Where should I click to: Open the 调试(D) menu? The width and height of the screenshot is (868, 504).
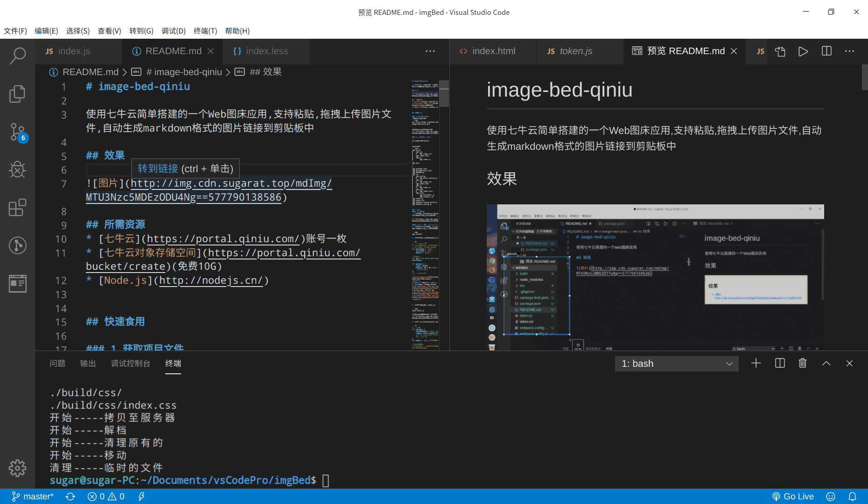click(174, 31)
